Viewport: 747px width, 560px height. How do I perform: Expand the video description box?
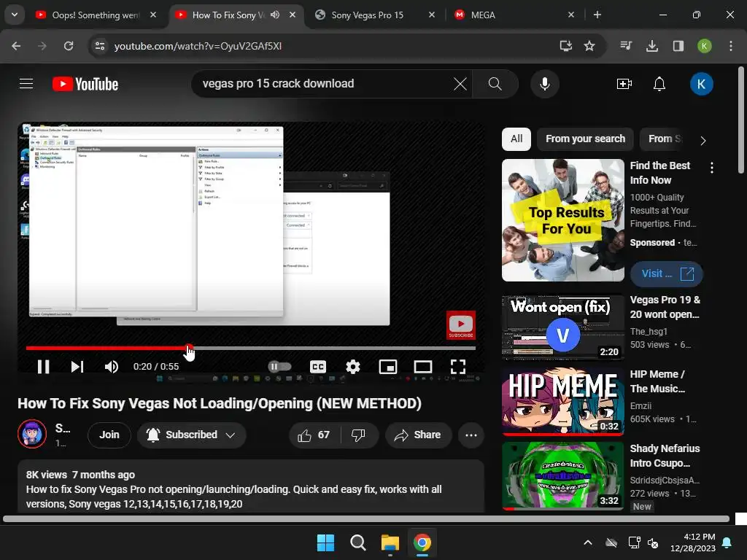tap(251, 486)
